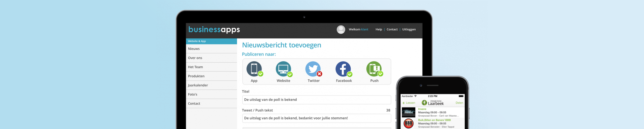Open the Help link
The height and width of the screenshot is (129, 644).
click(x=379, y=29)
